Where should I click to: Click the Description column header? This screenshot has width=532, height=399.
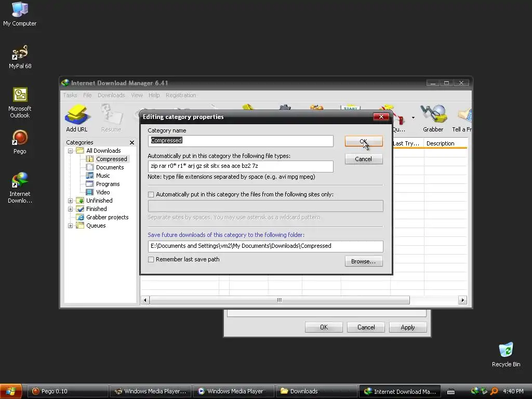[x=445, y=143]
